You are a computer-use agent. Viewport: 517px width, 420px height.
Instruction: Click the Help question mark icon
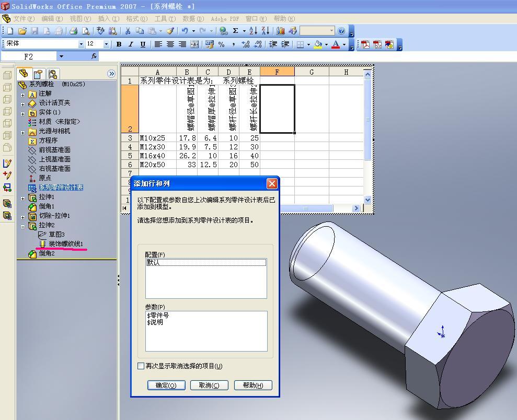(x=341, y=31)
